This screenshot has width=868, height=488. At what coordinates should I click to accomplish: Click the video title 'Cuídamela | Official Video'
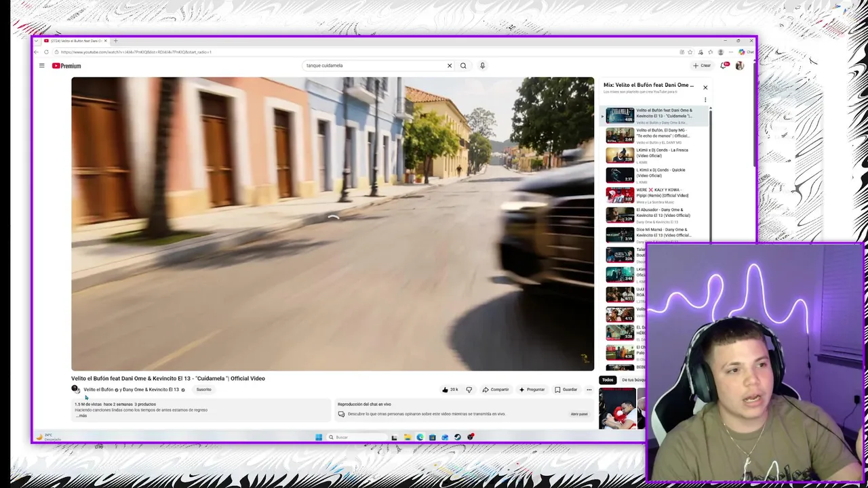168,378
